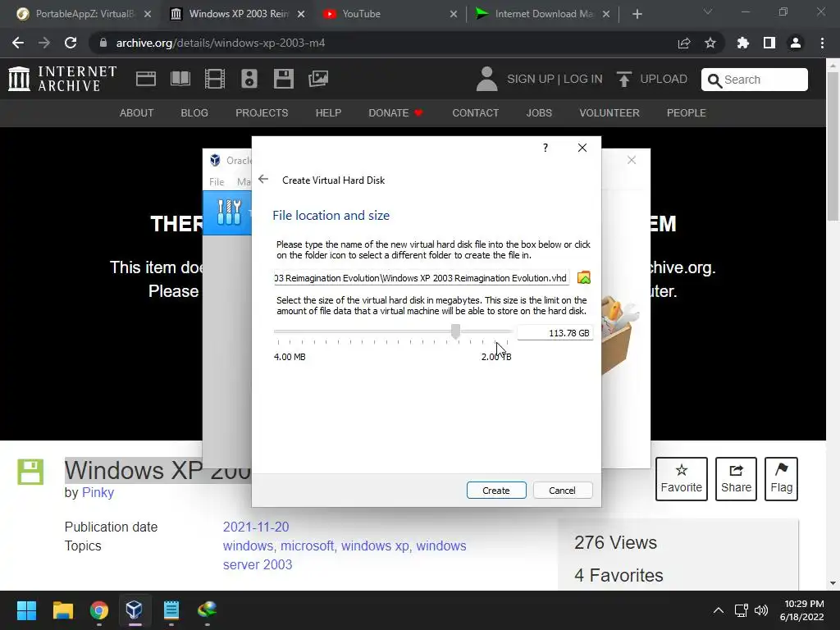Open the Video film icon
The width and height of the screenshot is (840, 630).
point(215,79)
